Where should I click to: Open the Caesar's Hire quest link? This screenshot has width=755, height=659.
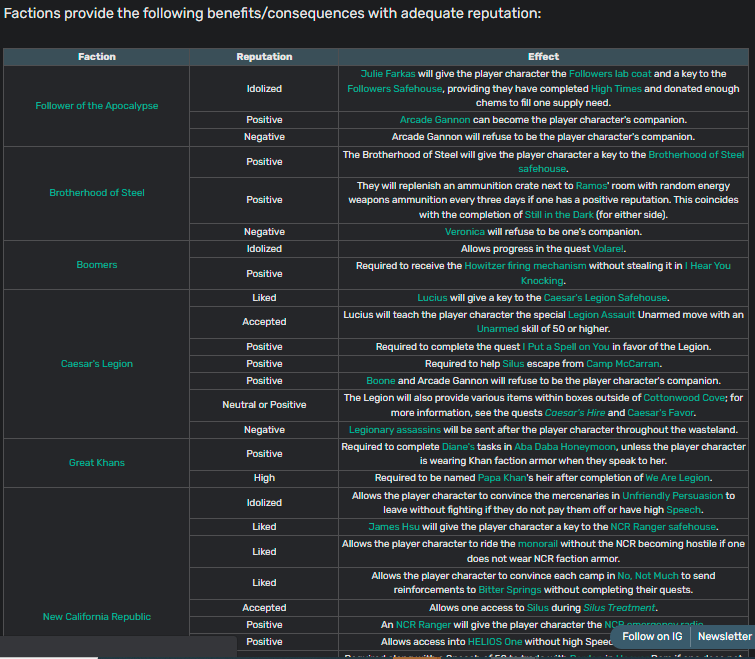tap(574, 413)
